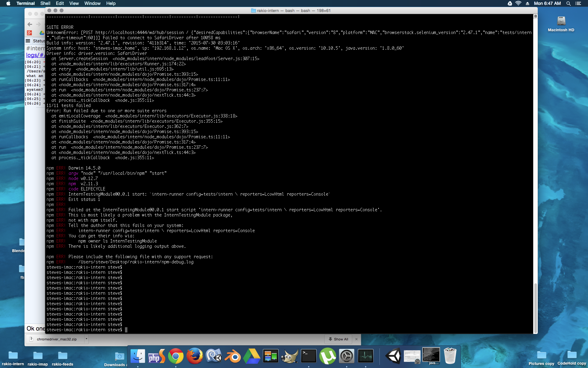Click Google Drive bookmark in Chrome
588x368 pixels.
pyautogui.click(x=42, y=33)
